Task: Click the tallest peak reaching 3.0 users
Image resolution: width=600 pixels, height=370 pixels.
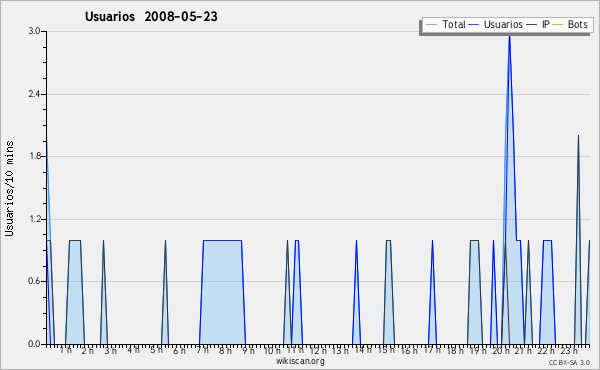Action: [x=509, y=36]
